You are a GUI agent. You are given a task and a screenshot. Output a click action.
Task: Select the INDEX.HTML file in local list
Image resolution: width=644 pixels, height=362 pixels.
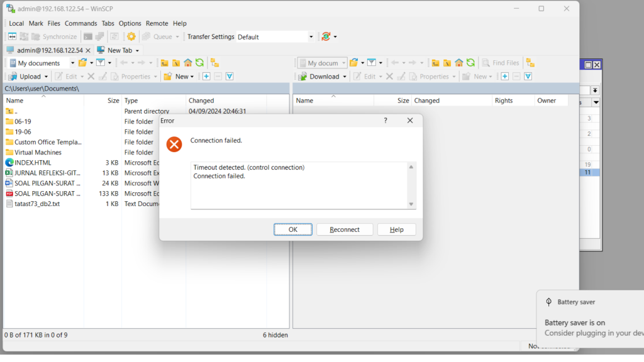coord(33,163)
